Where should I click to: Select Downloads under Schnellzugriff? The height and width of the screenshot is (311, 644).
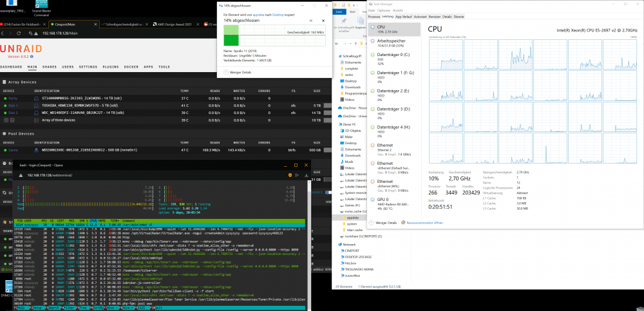352,87
